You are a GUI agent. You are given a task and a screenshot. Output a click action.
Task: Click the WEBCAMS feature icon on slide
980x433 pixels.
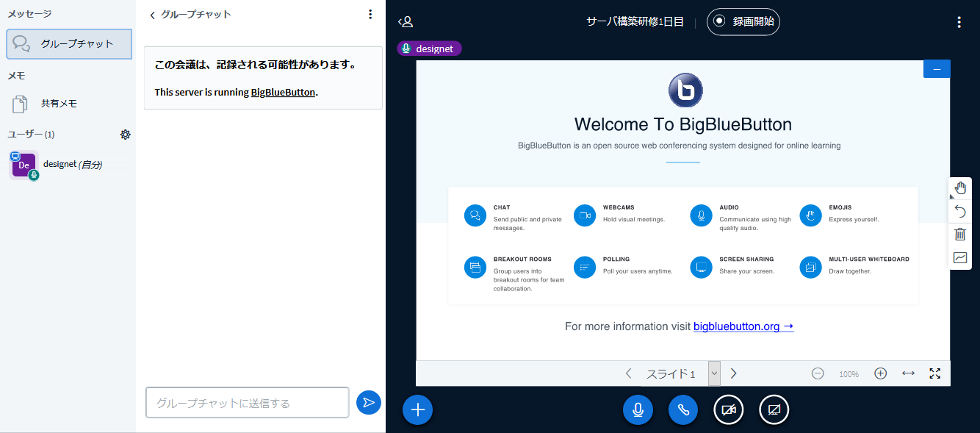coord(585,215)
